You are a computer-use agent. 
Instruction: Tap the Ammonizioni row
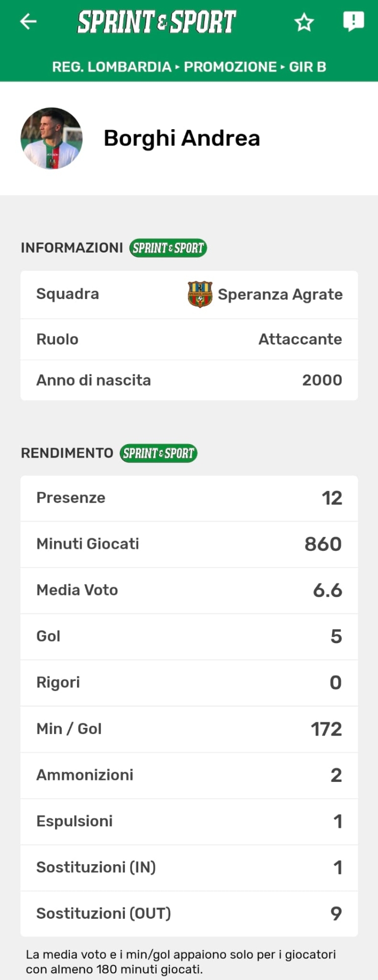tap(189, 775)
